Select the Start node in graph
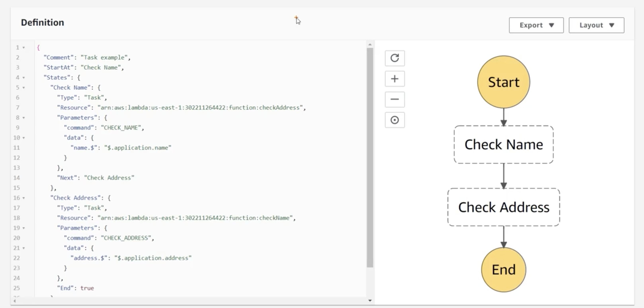Image resolution: width=644 pixels, height=308 pixels. (x=503, y=82)
